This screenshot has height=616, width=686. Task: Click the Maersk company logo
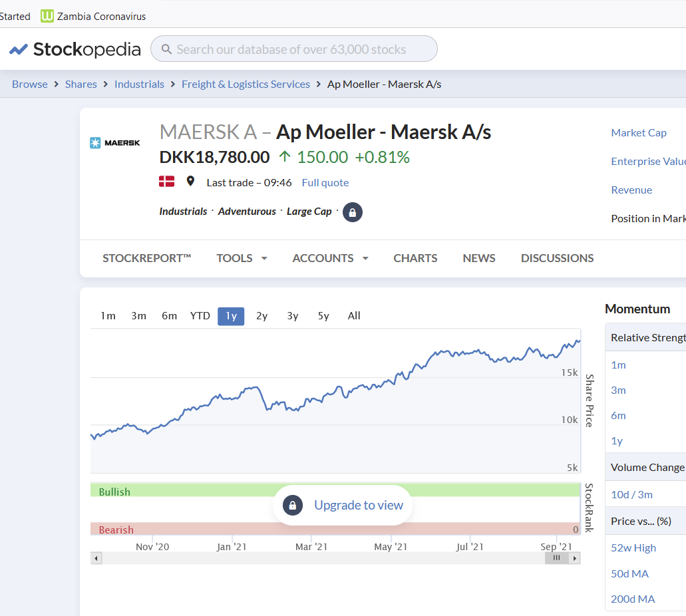115,143
